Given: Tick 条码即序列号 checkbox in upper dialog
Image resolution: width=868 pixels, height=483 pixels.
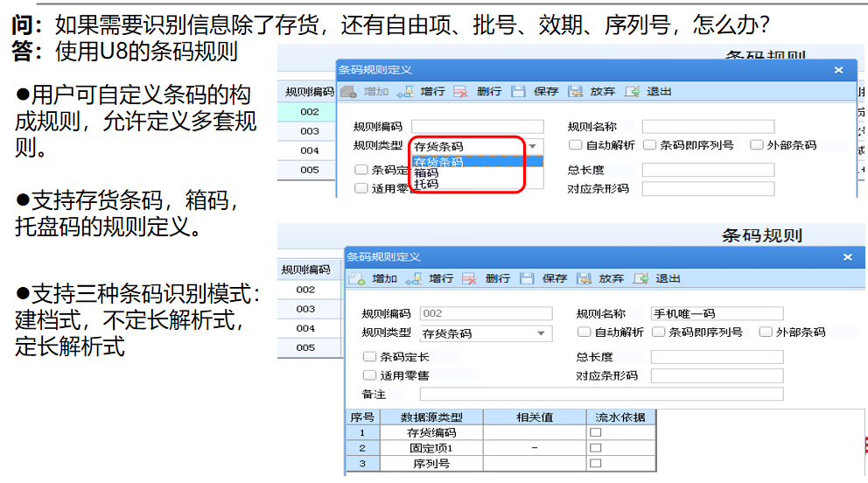Looking at the screenshot, I should (650, 145).
